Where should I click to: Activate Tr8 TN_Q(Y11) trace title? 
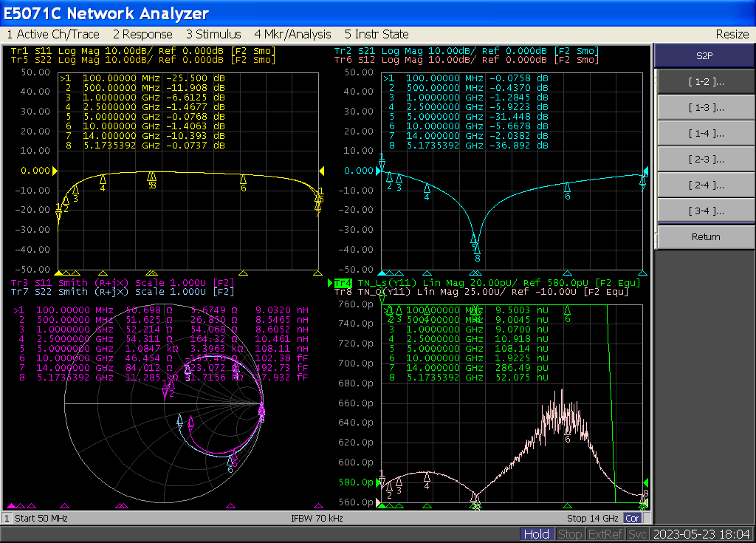tap(481, 292)
